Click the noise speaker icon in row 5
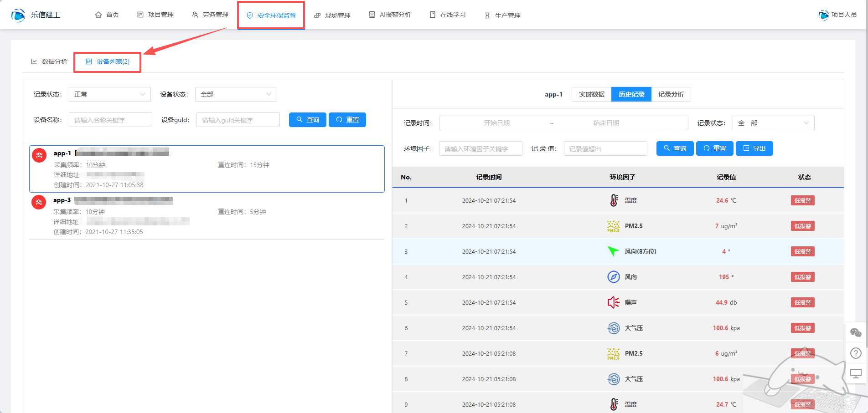Screen dimensions: 868x413 (613, 302)
